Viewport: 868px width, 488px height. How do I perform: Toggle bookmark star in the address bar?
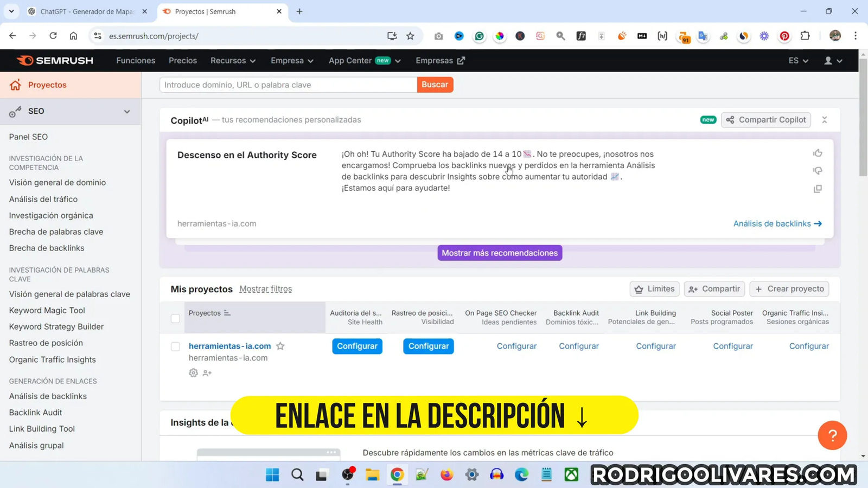point(410,36)
